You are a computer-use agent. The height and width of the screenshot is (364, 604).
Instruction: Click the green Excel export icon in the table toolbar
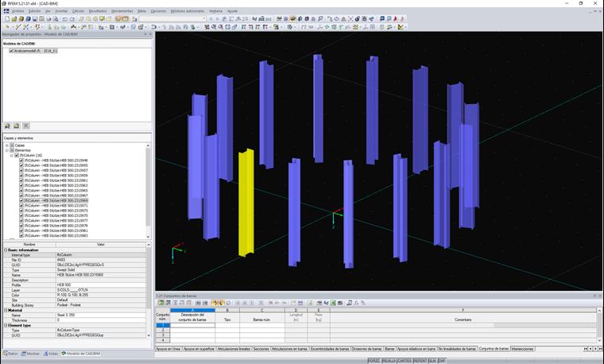(333, 303)
